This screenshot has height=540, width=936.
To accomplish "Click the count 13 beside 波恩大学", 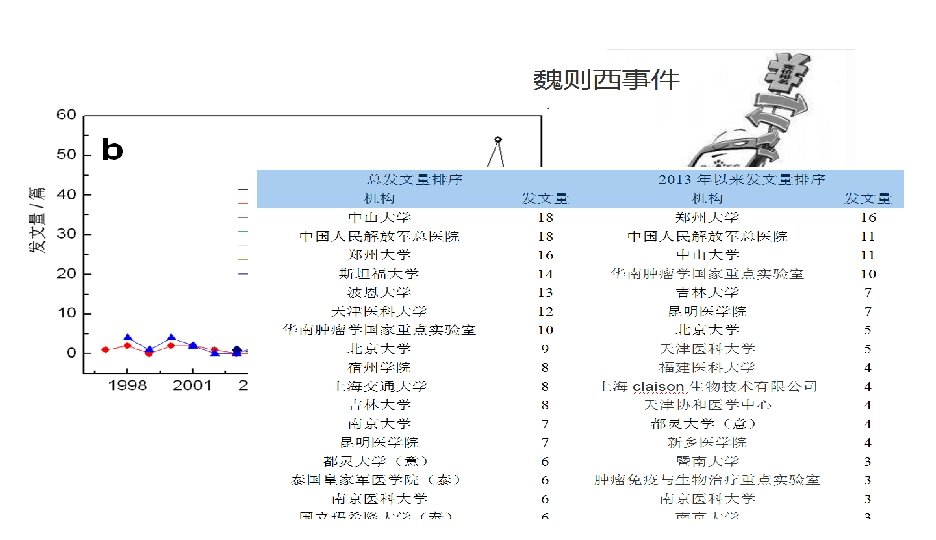I will point(545,292).
